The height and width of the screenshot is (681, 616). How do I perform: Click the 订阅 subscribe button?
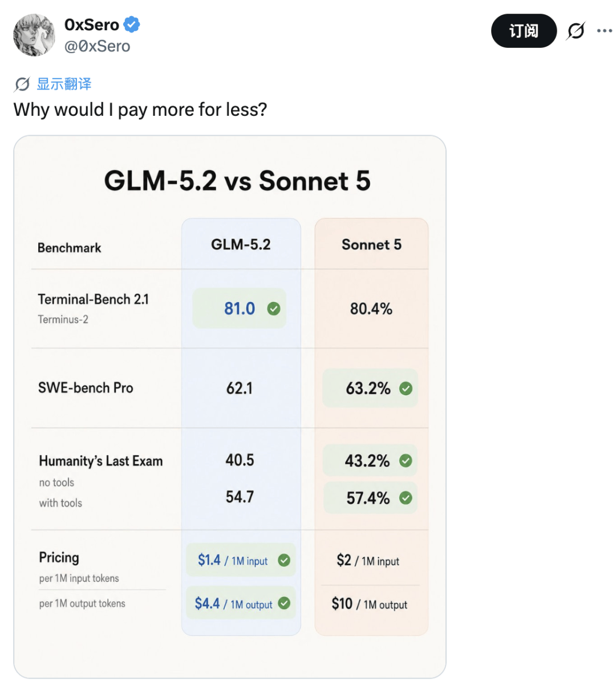click(x=524, y=31)
